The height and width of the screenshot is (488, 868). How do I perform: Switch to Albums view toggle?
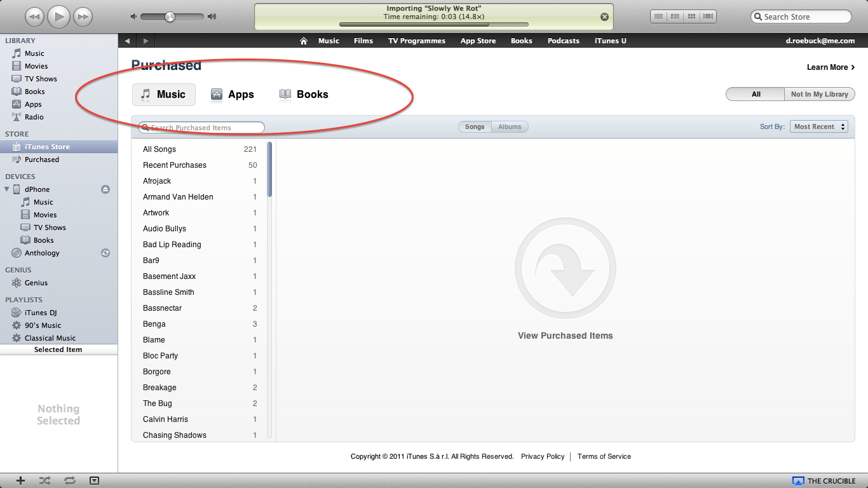[x=510, y=127]
